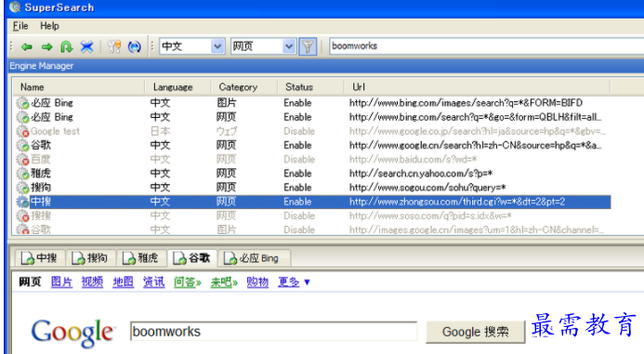The height and width of the screenshot is (354, 644).
Task: Open the 中文 language dropdown
Action: (217, 46)
